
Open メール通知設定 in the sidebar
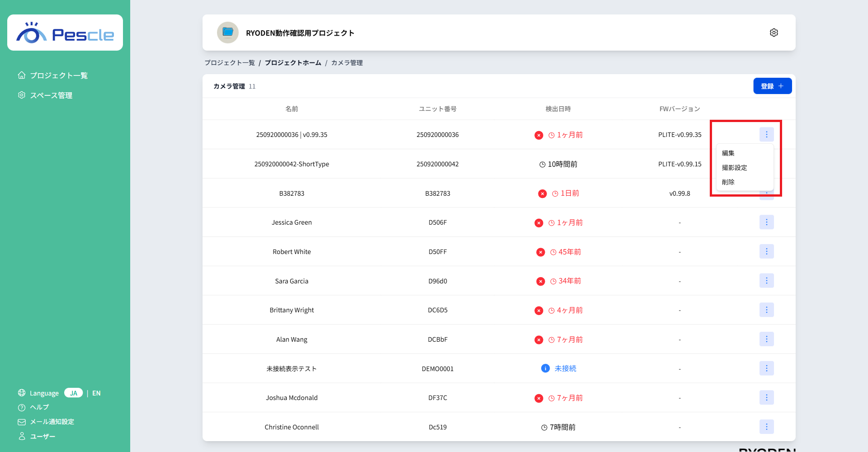tap(52, 422)
